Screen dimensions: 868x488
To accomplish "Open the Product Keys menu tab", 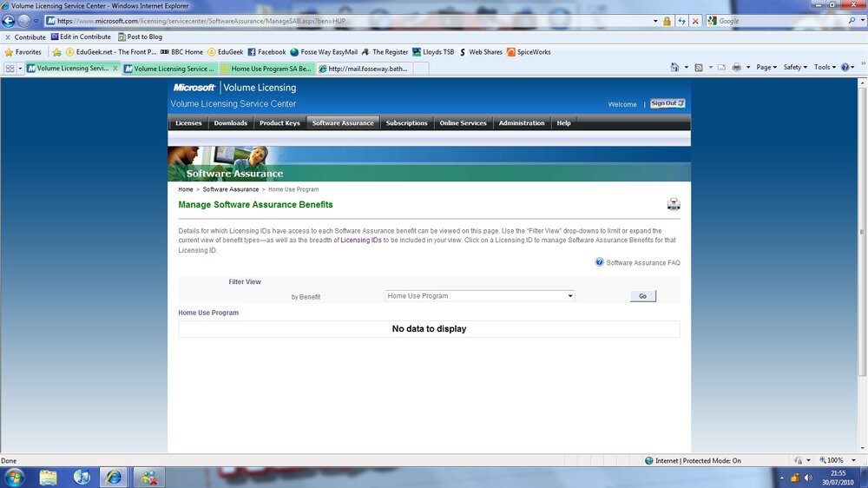I will pos(279,123).
